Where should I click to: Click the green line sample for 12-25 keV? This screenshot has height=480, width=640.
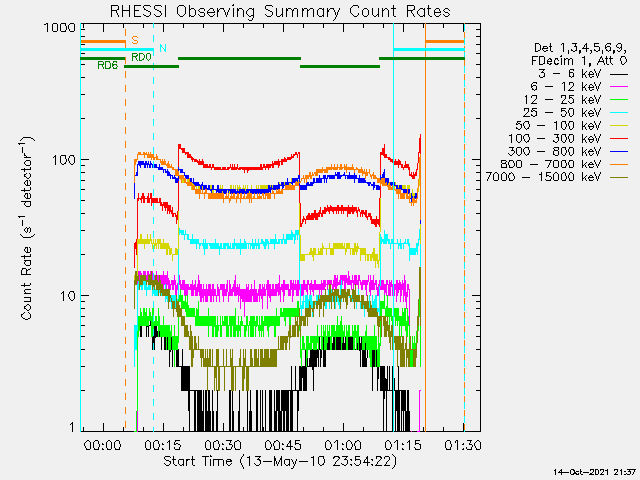[619, 100]
